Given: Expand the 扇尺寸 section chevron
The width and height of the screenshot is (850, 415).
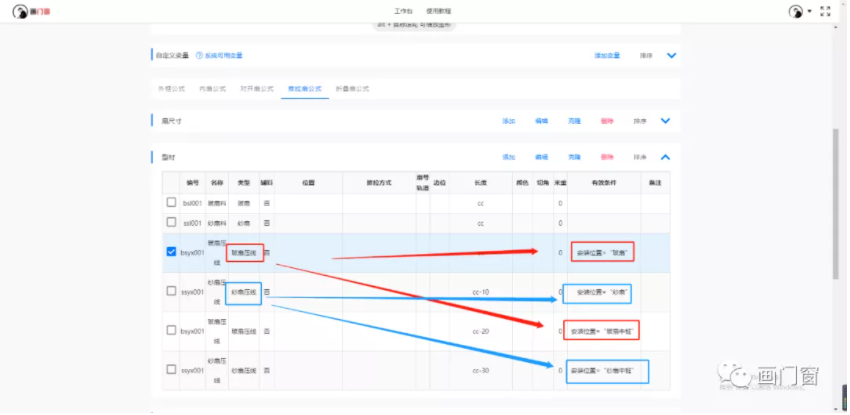Looking at the screenshot, I should tap(665, 121).
